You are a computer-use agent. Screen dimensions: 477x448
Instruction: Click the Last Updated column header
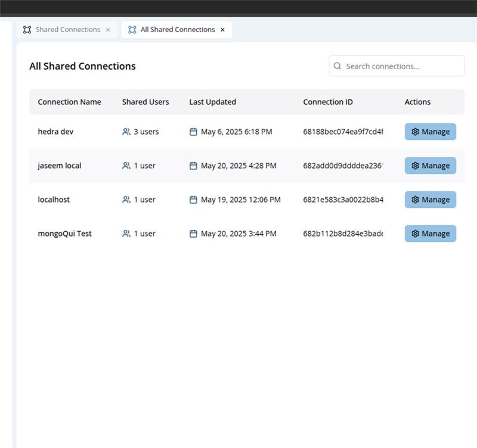click(212, 102)
